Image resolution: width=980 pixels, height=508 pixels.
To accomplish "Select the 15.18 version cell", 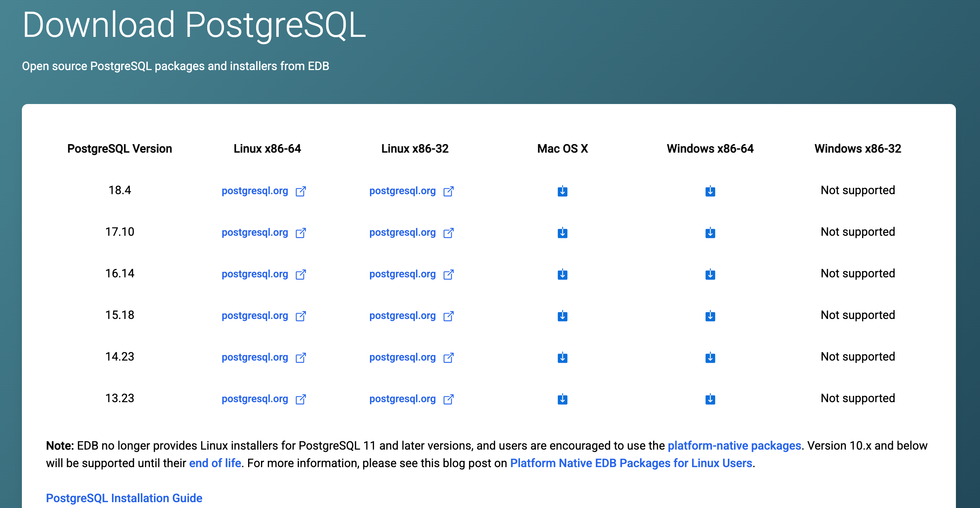I will (119, 315).
